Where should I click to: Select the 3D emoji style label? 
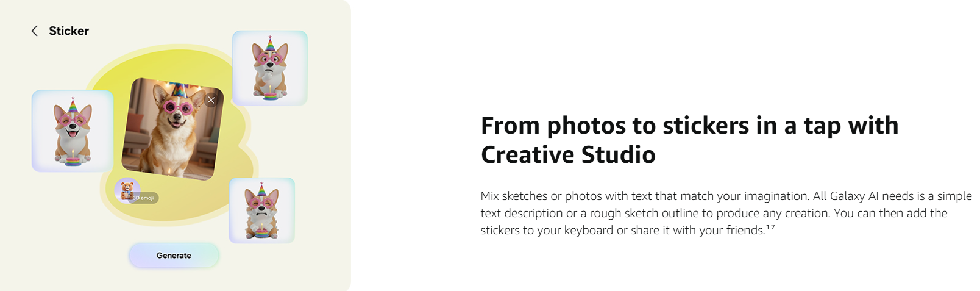click(145, 198)
